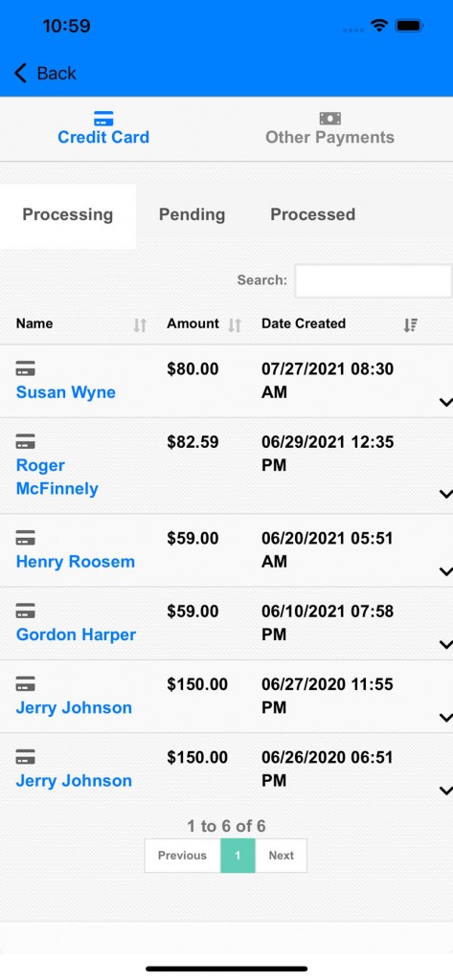
Task: Expand Roger McFinnely row chevron
Action: [x=445, y=494]
